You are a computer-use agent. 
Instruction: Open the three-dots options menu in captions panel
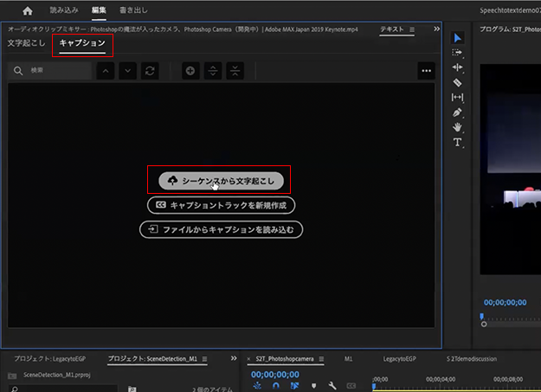click(x=426, y=70)
